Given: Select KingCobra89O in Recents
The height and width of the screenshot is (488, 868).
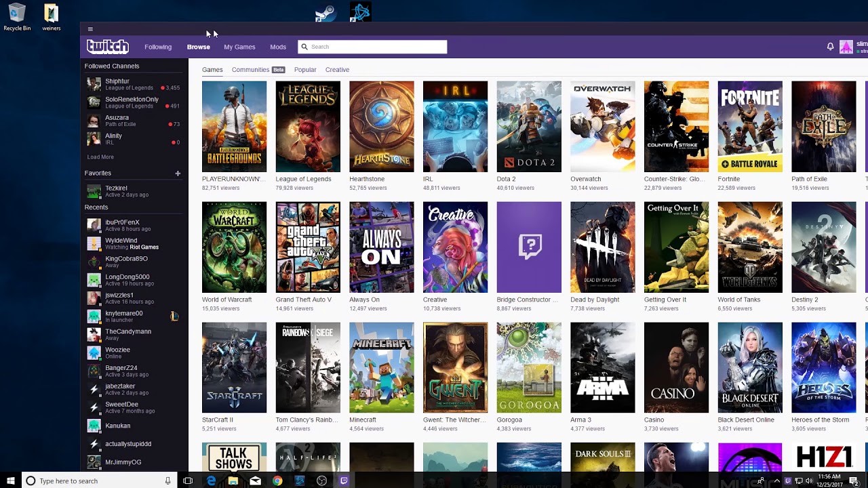Looking at the screenshot, I should click(134, 262).
